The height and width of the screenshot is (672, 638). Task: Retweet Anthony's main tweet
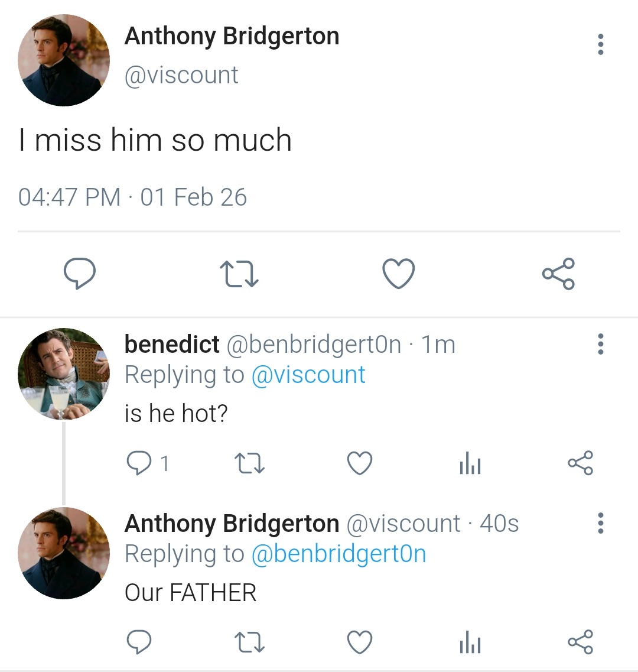coord(239,275)
